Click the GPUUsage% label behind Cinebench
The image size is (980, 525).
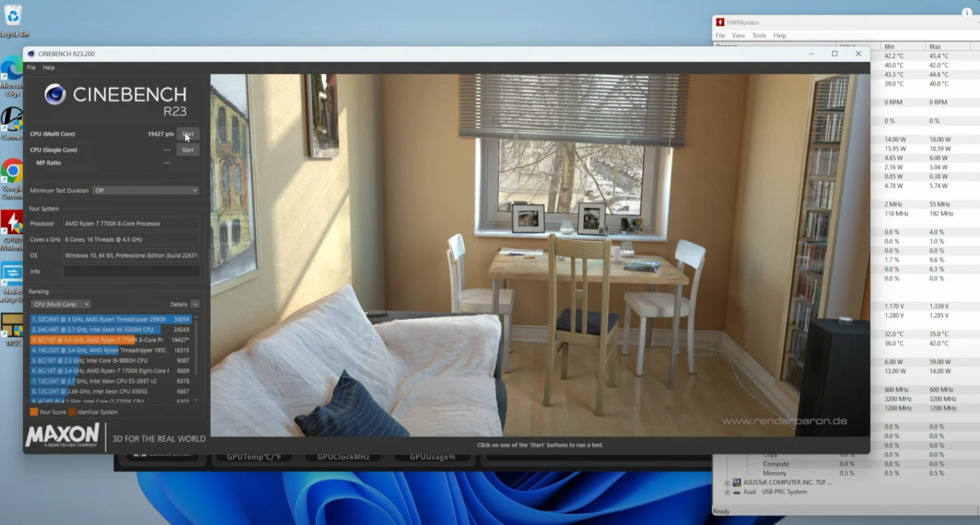tap(432, 457)
